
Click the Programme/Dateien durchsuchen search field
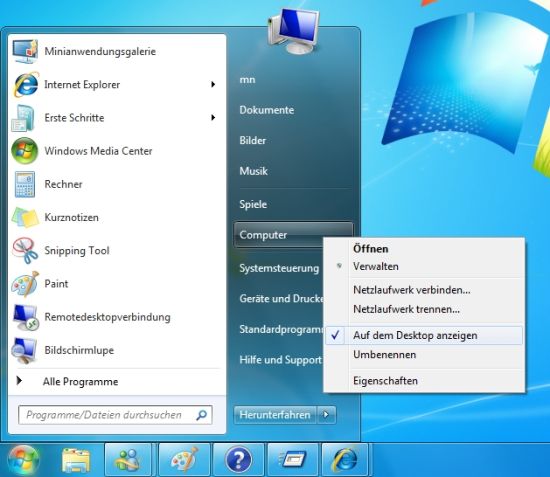[115, 415]
